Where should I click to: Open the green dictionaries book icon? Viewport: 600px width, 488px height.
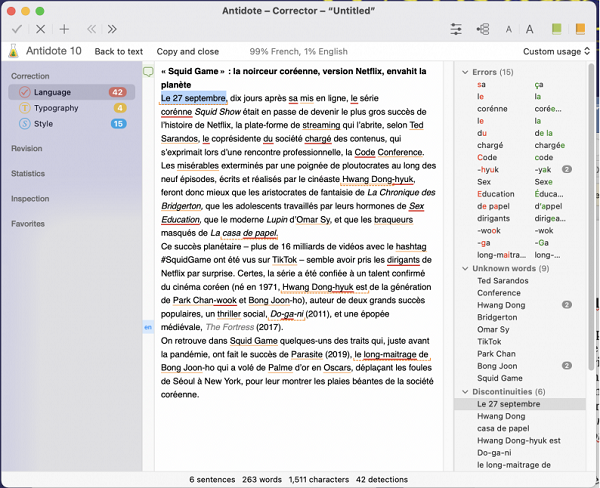coord(556,30)
